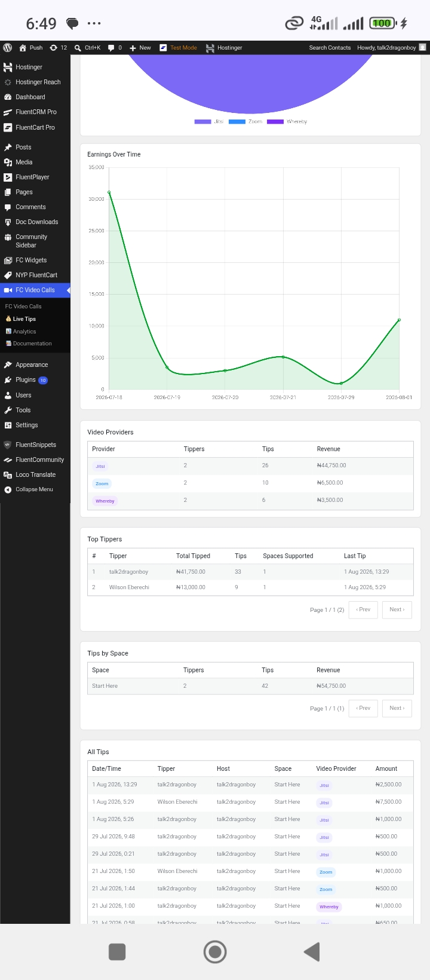Open the Analytics submenu item
Image resolution: width=430 pixels, height=980 pixels.
click(24, 331)
